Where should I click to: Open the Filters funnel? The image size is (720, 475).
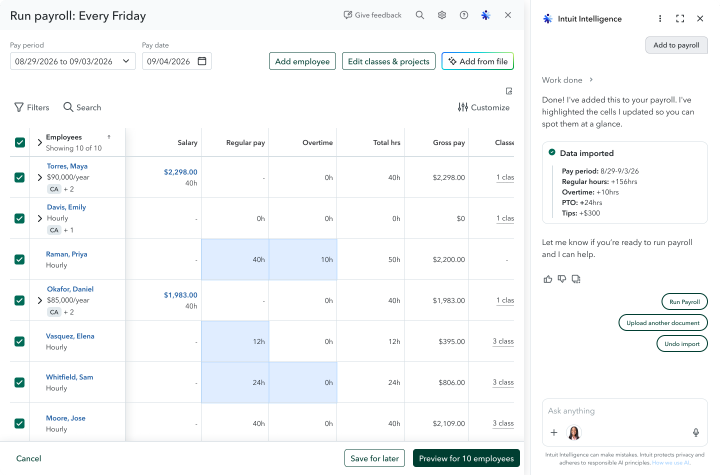point(32,107)
